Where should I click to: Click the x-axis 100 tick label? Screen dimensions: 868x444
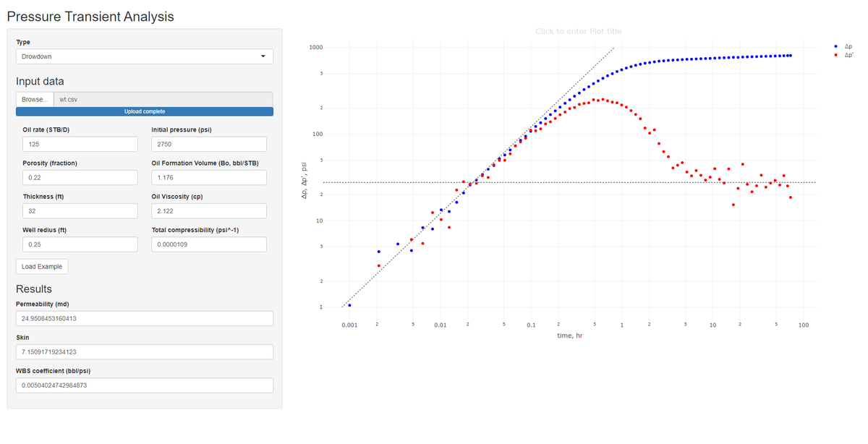804,325
